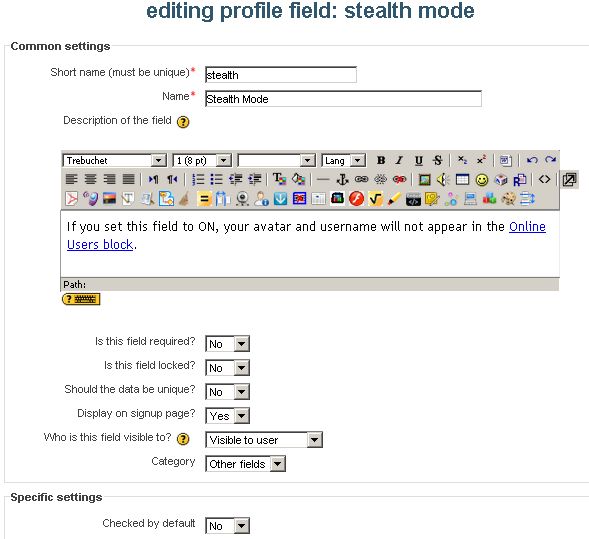The width and height of the screenshot is (589, 539).
Task: Open help for field visibility
Action: point(183,439)
